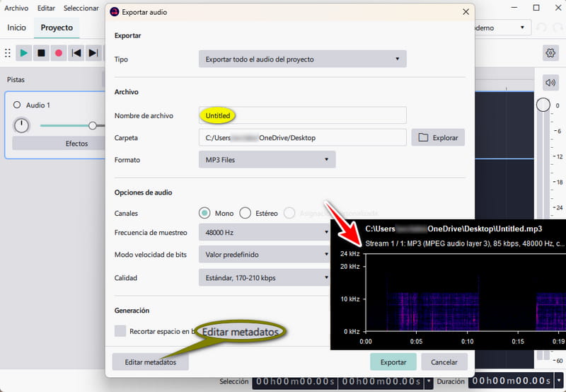The image size is (566, 392).
Task: Open the workspace dropdown in the top right
Action: tap(502, 28)
